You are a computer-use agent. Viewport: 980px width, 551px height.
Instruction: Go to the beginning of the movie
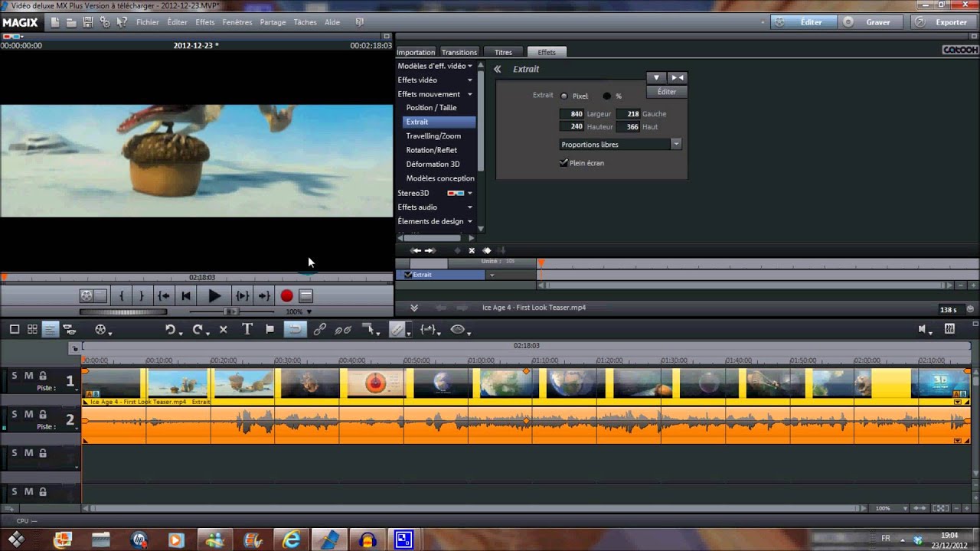pos(186,296)
